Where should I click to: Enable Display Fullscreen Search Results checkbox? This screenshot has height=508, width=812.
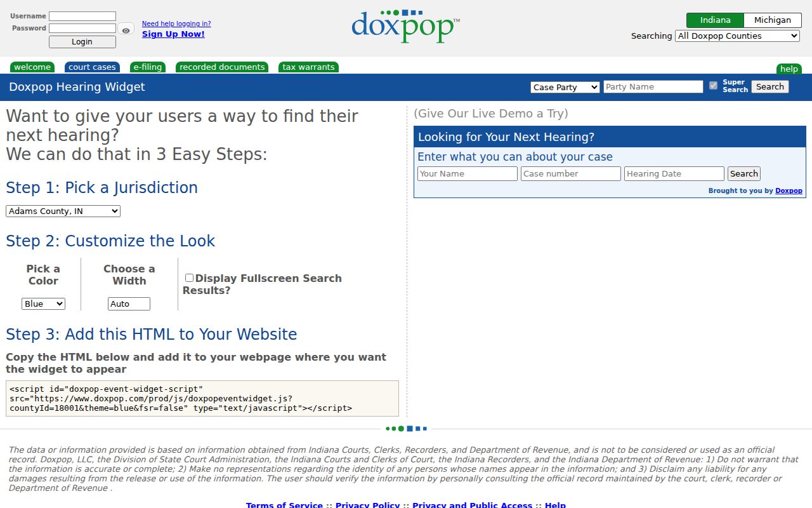(x=189, y=277)
